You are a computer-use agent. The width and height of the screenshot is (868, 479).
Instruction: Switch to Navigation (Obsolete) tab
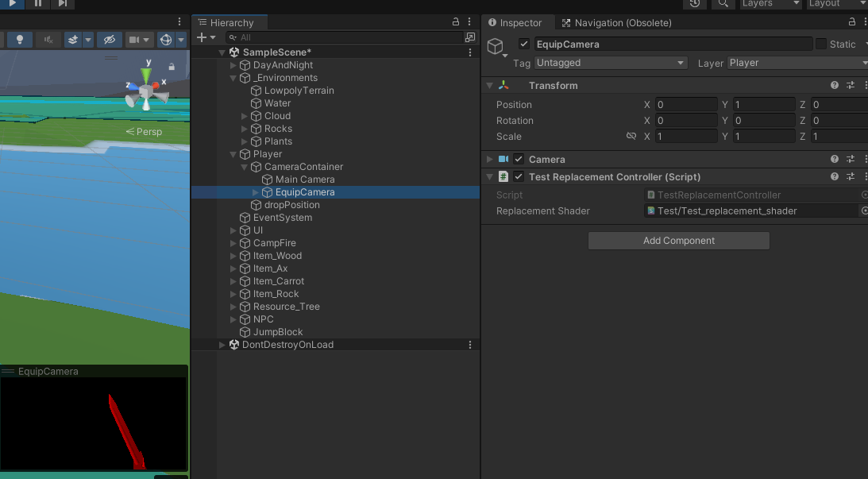coord(616,23)
